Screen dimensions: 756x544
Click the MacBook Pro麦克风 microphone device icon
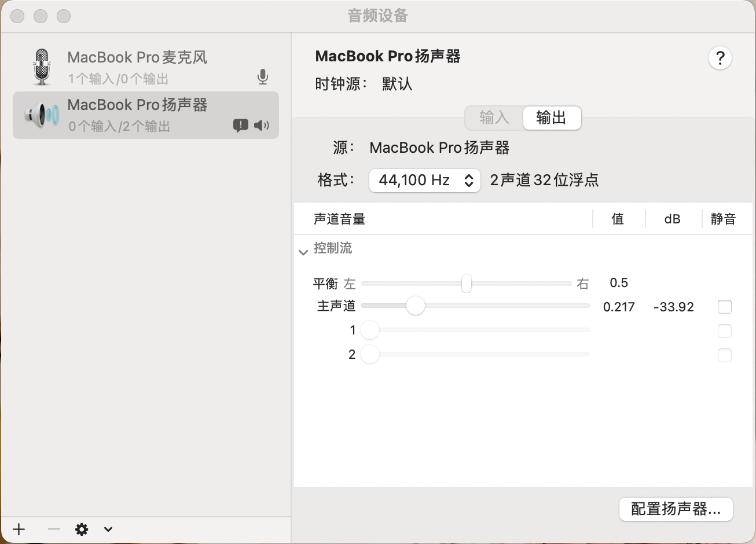click(x=42, y=67)
